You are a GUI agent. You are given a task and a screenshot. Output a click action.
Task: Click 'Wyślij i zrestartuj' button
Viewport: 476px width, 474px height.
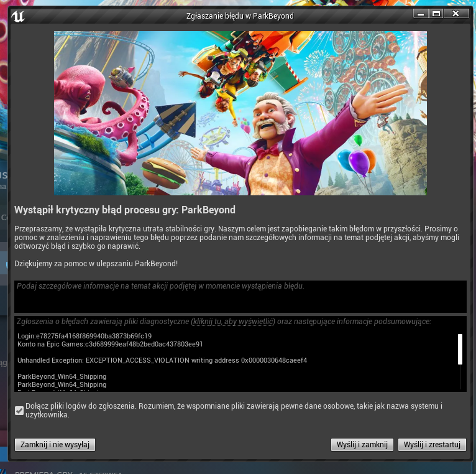[x=432, y=445]
